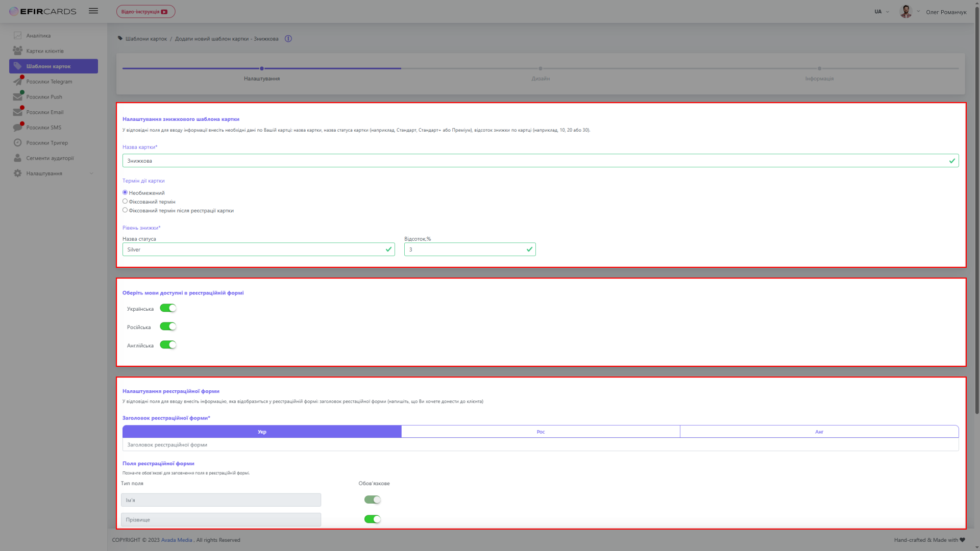
Task: Select the Картки клієнтів sidebar icon
Action: [17, 51]
